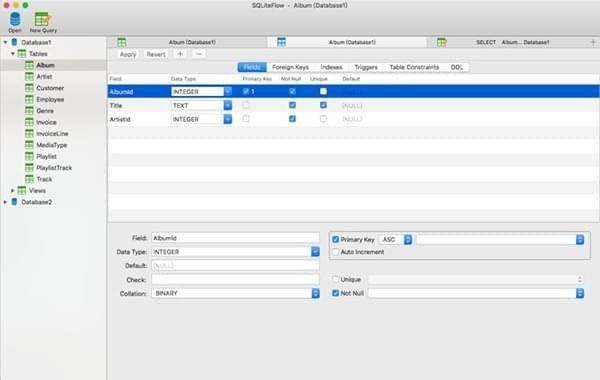
Task: Click the Employee table icon
Action: point(29,99)
